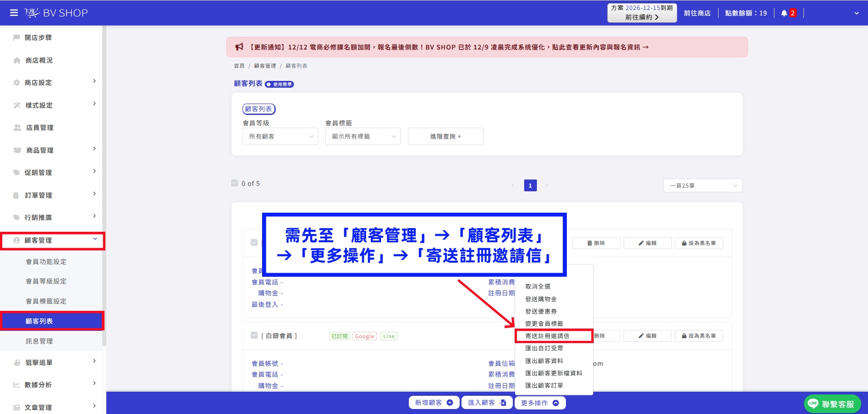Click the 樣式設定 wand icon
The width and height of the screenshot is (868, 414).
(x=17, y=105)
